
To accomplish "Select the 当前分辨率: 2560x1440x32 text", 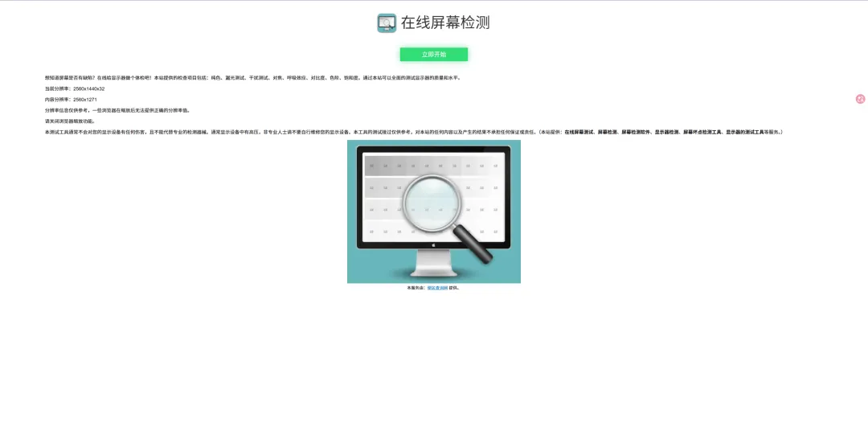I will [75, 88].
